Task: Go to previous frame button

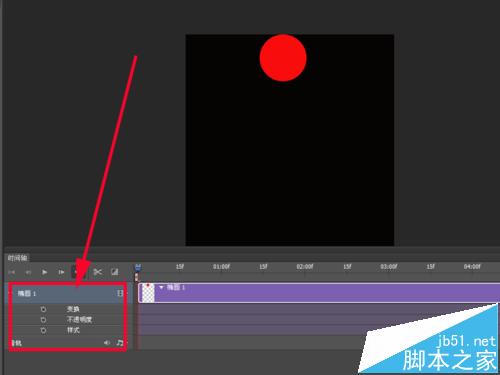Action: 28,272
